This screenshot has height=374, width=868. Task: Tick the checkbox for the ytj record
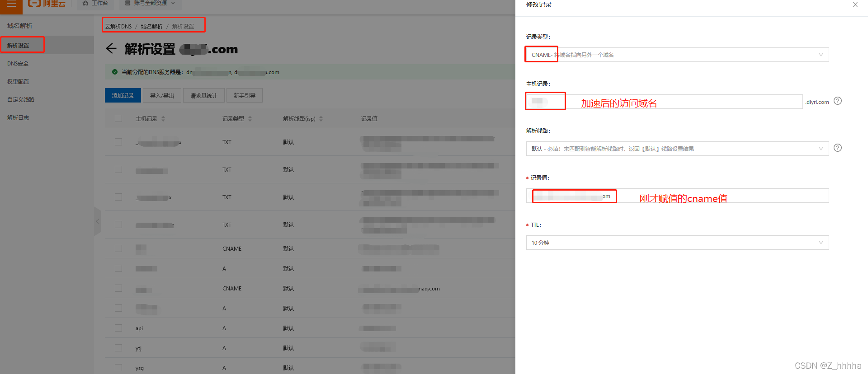click(x=118, y=348)
